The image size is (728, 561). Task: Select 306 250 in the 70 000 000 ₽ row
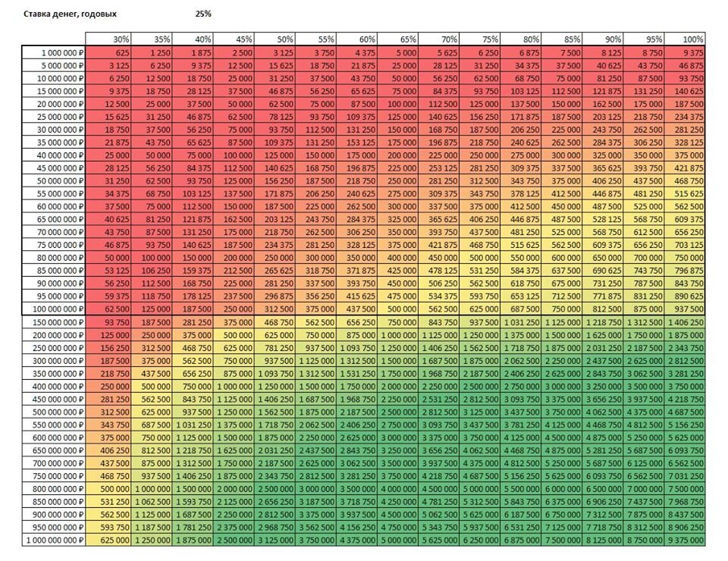(356, 233)
